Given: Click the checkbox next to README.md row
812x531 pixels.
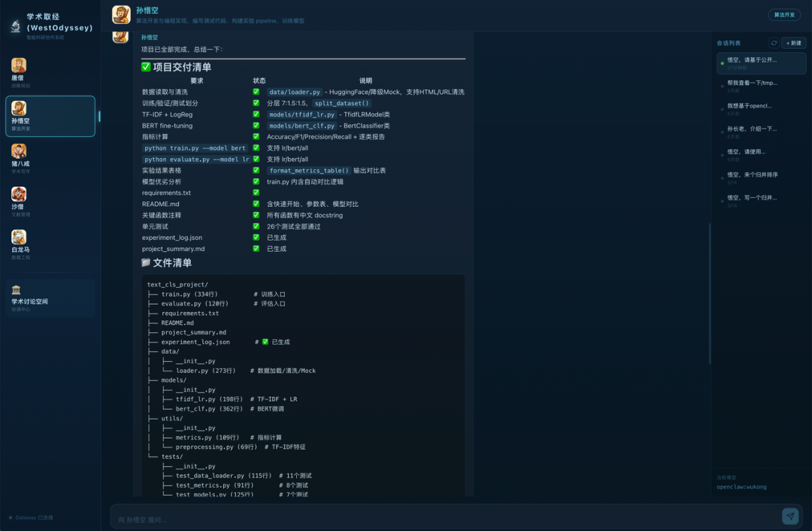Looking at the screenshot, I should [256, 204].
